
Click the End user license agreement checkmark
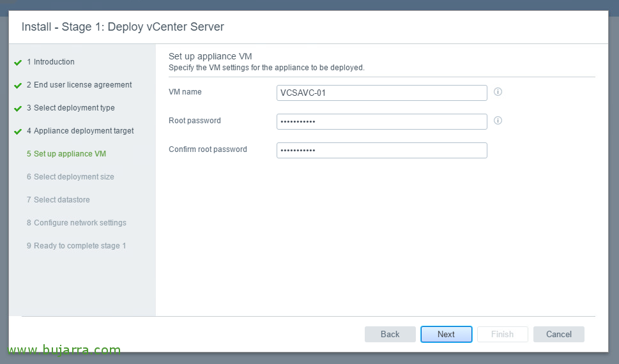[x=18, y=86]
